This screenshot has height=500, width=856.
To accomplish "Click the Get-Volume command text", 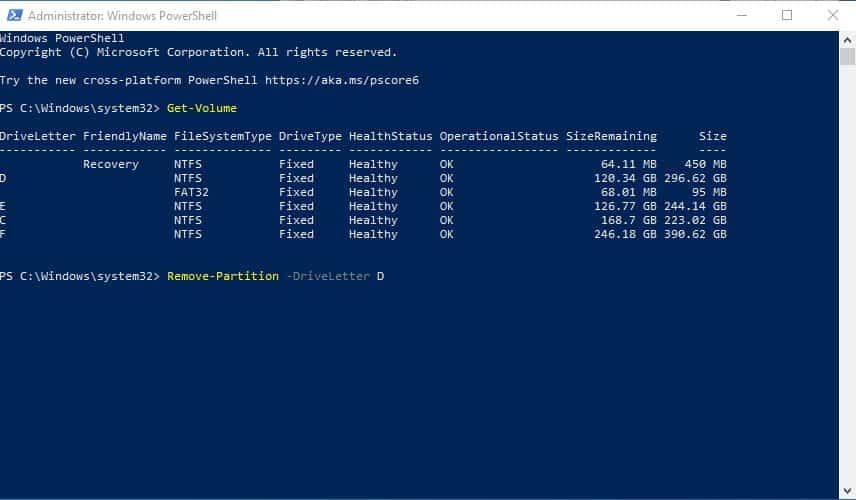I will coord(201,108).
